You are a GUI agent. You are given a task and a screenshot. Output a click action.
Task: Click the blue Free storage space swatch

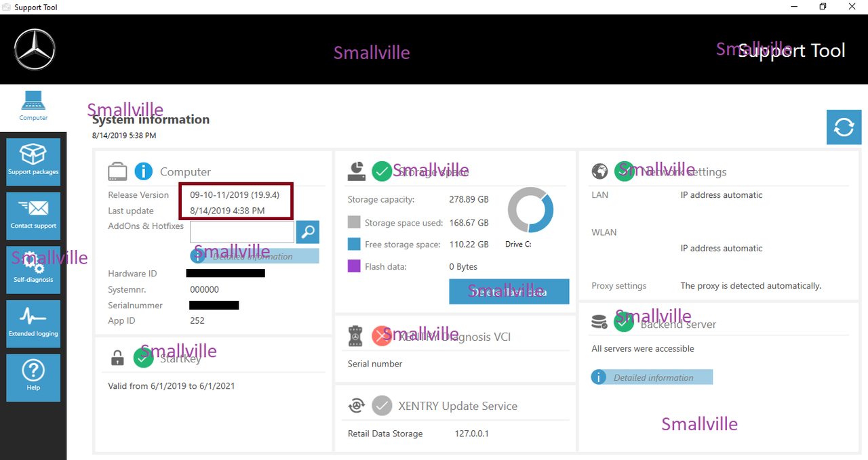354,244
